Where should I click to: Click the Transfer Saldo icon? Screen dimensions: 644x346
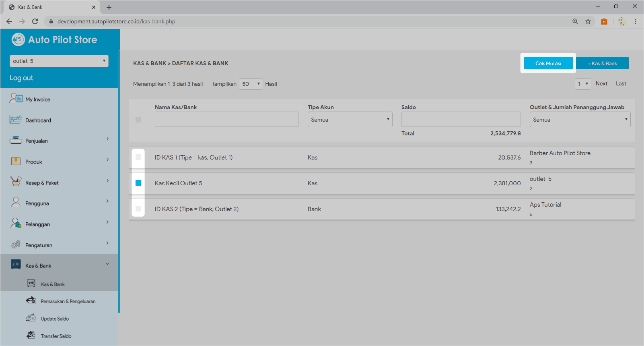(x=31, y=335)
